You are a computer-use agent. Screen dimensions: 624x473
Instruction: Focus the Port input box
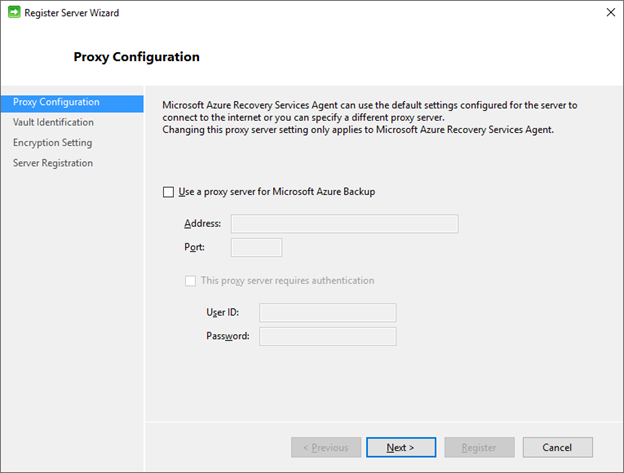click(x=256, y=247)
